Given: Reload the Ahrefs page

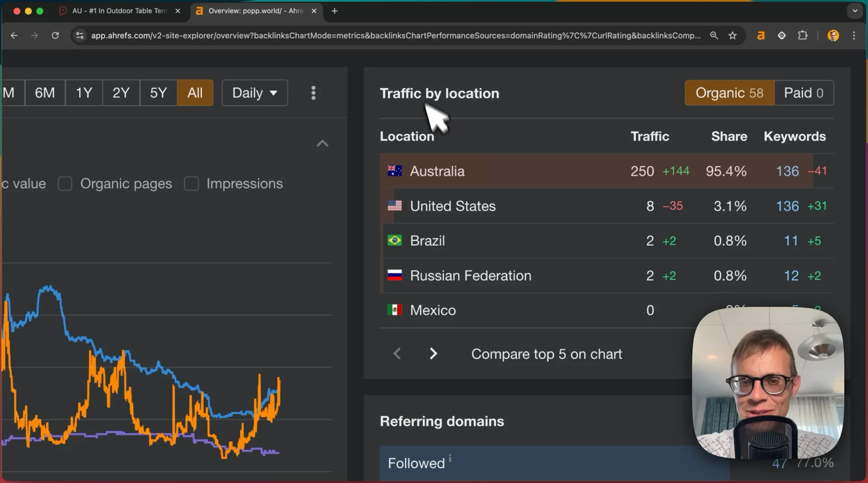Looking at the screenshot, I should 55,35.
